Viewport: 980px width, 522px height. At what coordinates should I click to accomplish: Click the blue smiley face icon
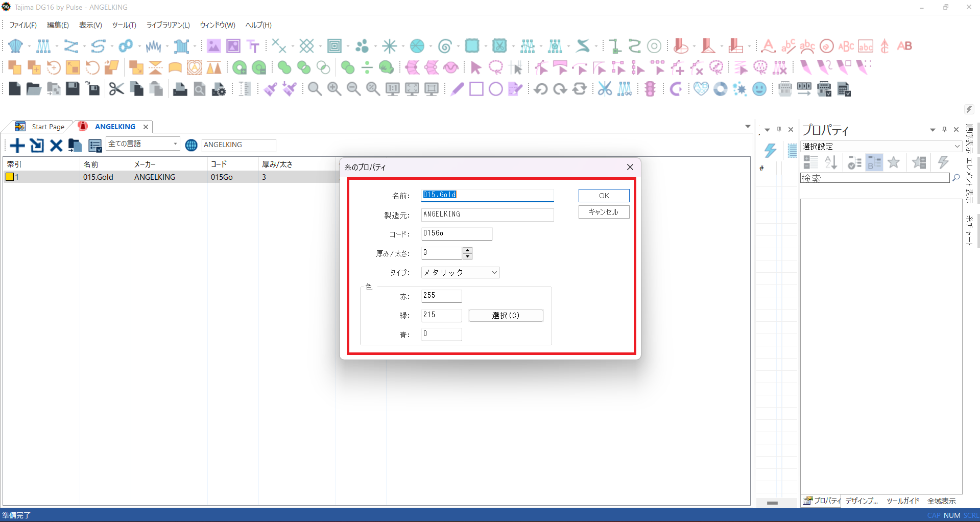click(760, 89)
